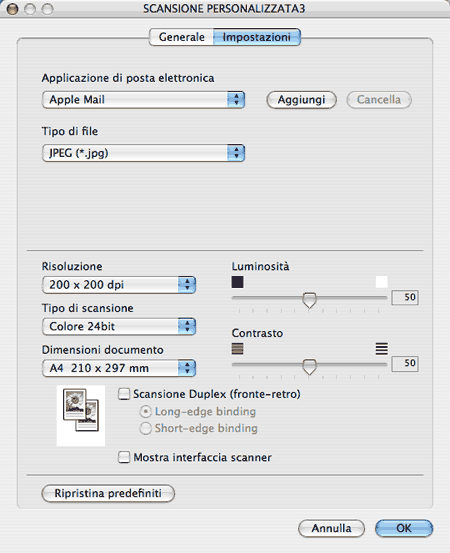
Task: Open the JPEG file type dropdown
Action: 143,153
